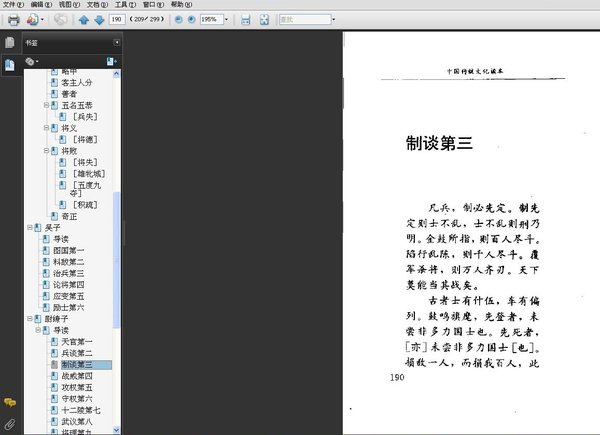Viewport: 600px width, 435px height.
Task: Open the Attachments paperclip panel
Action: (x=9, y=424)
